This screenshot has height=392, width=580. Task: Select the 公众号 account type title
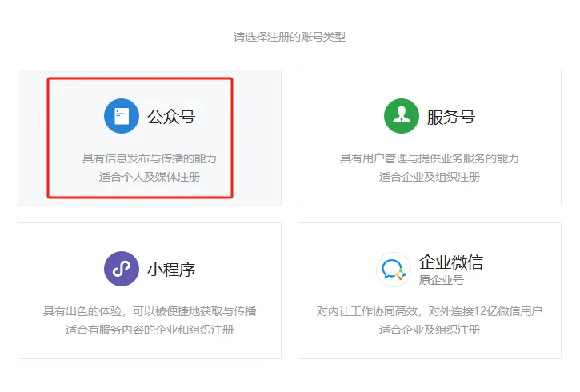point(171,117)
